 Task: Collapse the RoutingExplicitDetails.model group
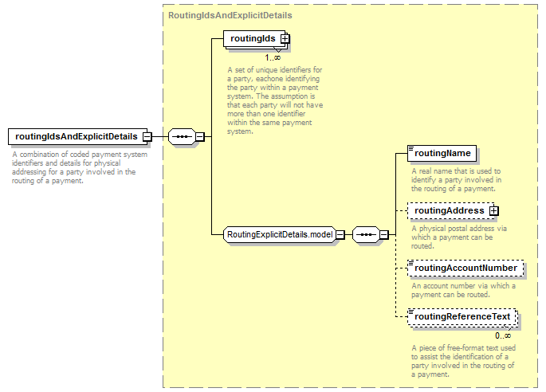tap(340, 235)
